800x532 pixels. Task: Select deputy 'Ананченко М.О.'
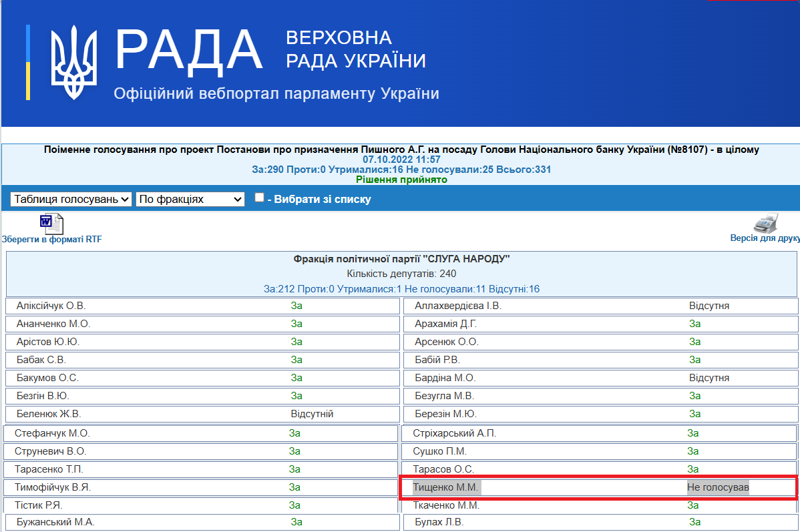click(x=53, y=324)
